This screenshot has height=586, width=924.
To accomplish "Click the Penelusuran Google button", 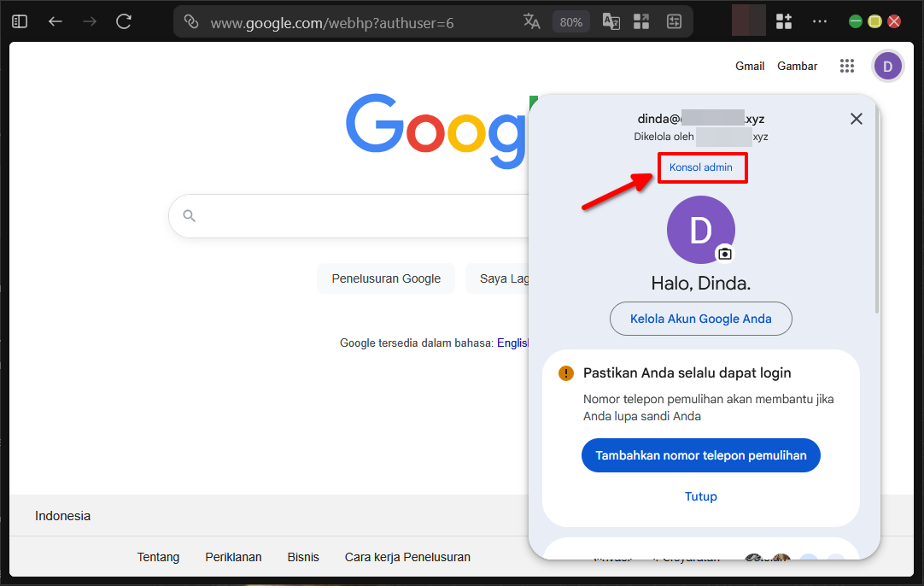I will [385, 278].
